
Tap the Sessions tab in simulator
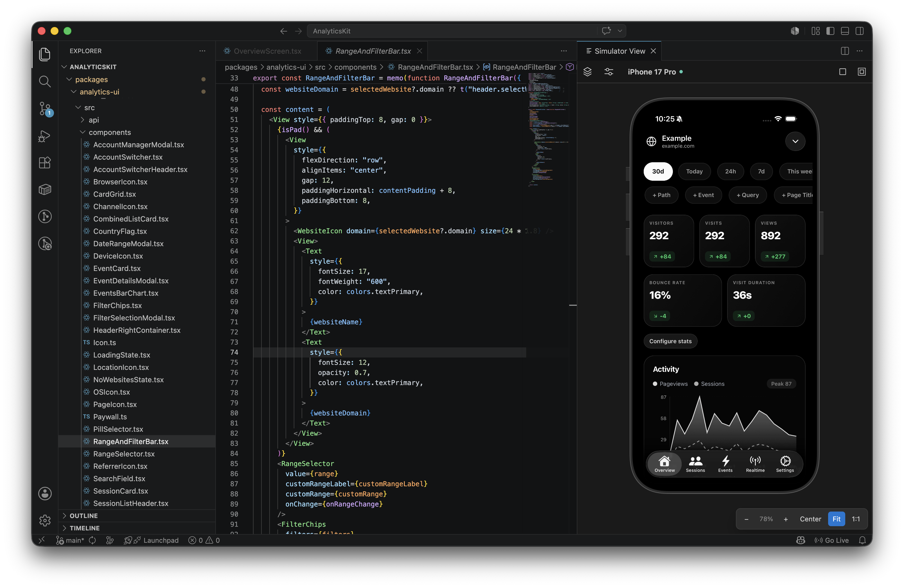click(x=695, y=464)
